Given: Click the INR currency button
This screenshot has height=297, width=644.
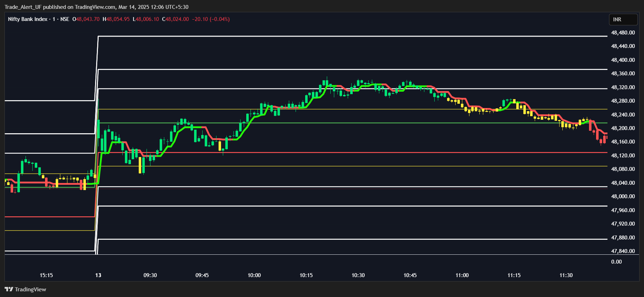Looking at the screenshot, I should click(x=623, y=20).
